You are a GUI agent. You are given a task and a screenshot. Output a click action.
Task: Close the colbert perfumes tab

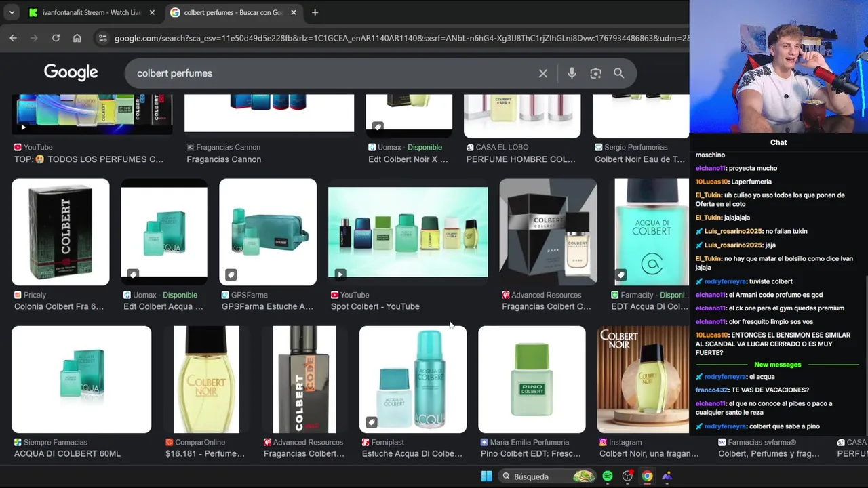(x=293, y=12)
